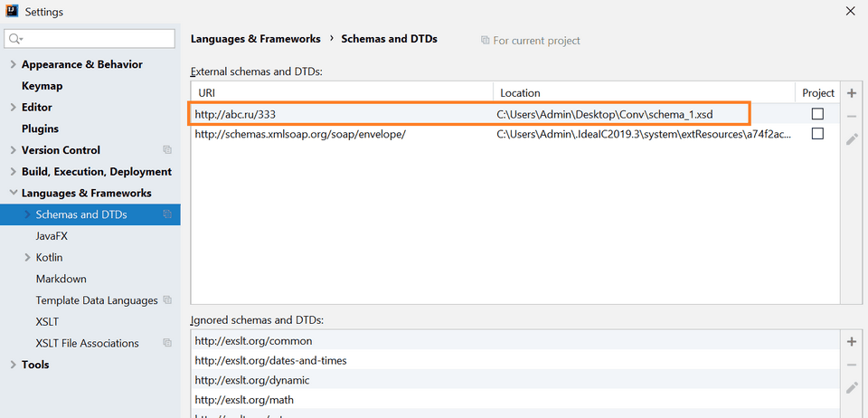Collapse the Languages & Frameworks section
The height and width of the screenshot is (418, 868).
pos(13,194)
